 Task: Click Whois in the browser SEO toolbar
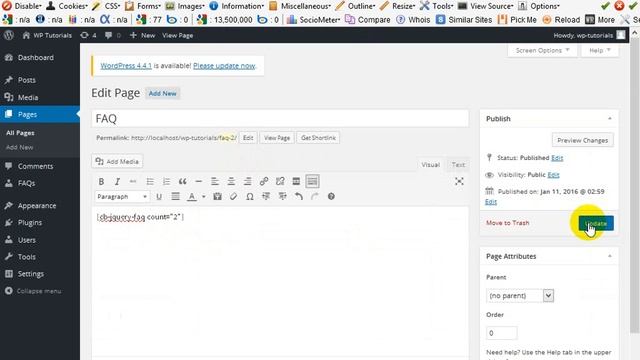pos(413,20)
